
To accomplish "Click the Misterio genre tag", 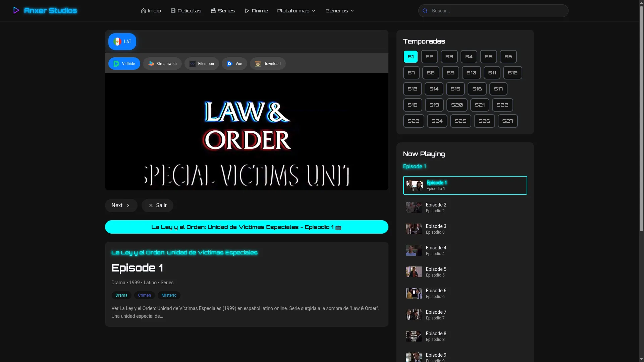I will (169, 295).
